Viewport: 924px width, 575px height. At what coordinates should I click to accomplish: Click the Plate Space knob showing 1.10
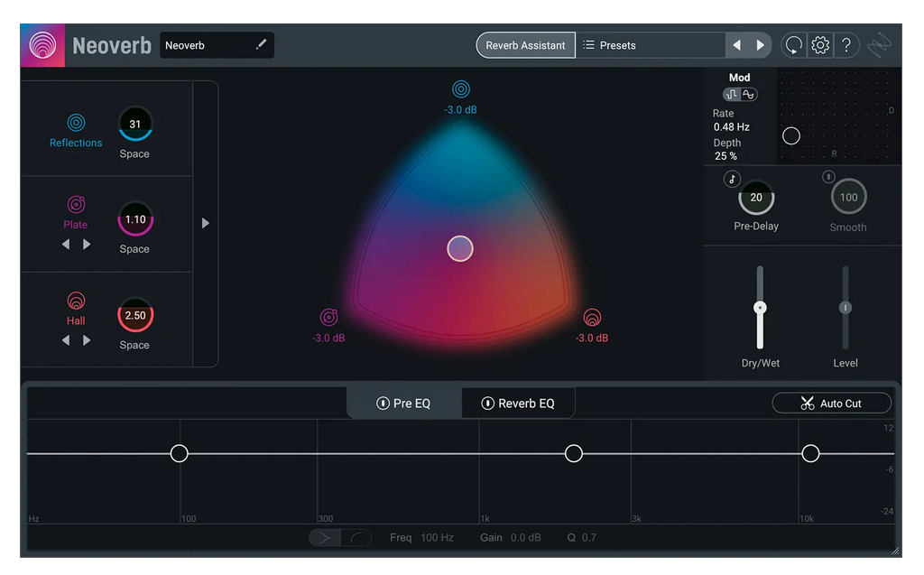pyautogui.click(x=135, y=219)
